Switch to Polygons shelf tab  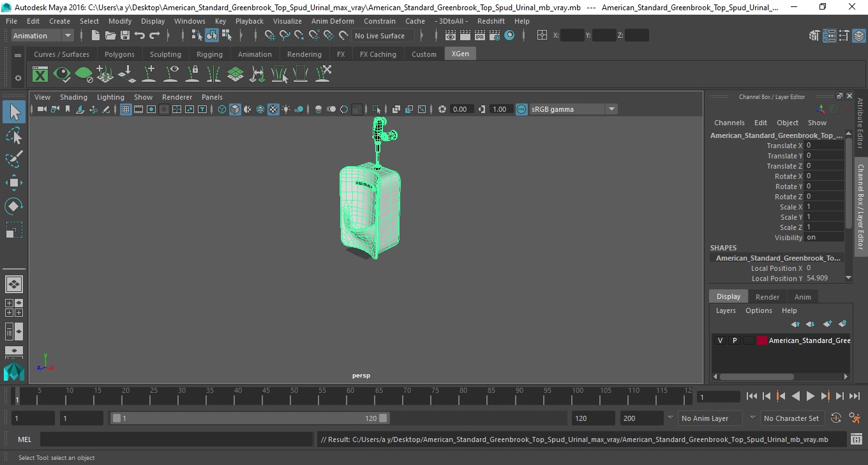click(x=119, y=54)
